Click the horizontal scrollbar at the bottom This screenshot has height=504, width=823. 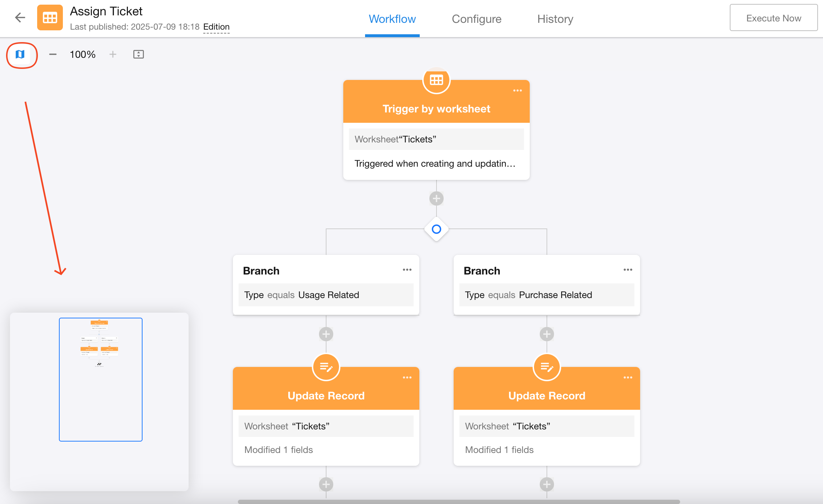459,502
